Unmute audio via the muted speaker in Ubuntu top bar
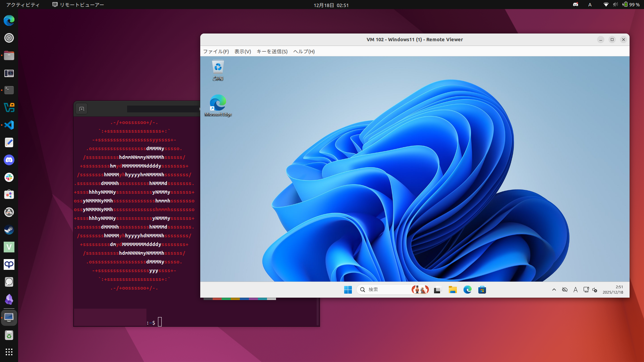The image size is (644, 362). click(614, 5)
